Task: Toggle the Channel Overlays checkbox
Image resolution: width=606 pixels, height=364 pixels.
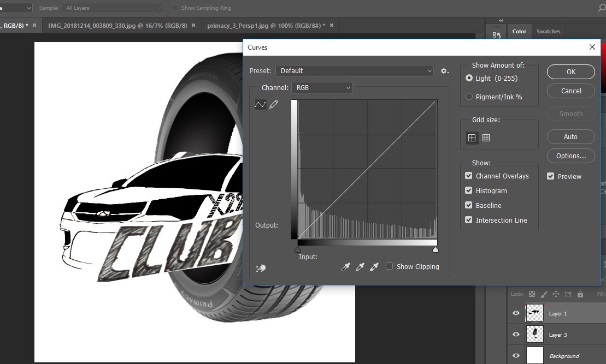Action: [x=469, y=176]
